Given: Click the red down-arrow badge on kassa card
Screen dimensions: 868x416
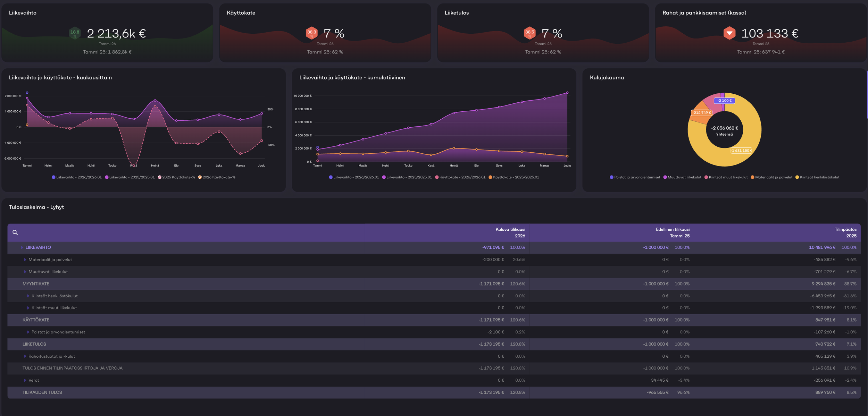Looking at the screenshot, I should (x=729, y=33).
